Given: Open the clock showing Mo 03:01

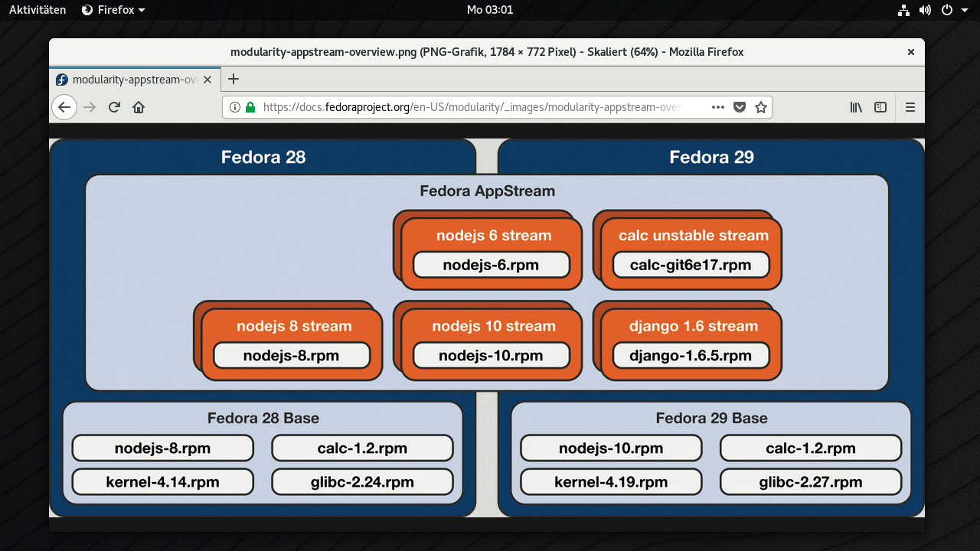Looking at the screenshot, I should point(490,10).
